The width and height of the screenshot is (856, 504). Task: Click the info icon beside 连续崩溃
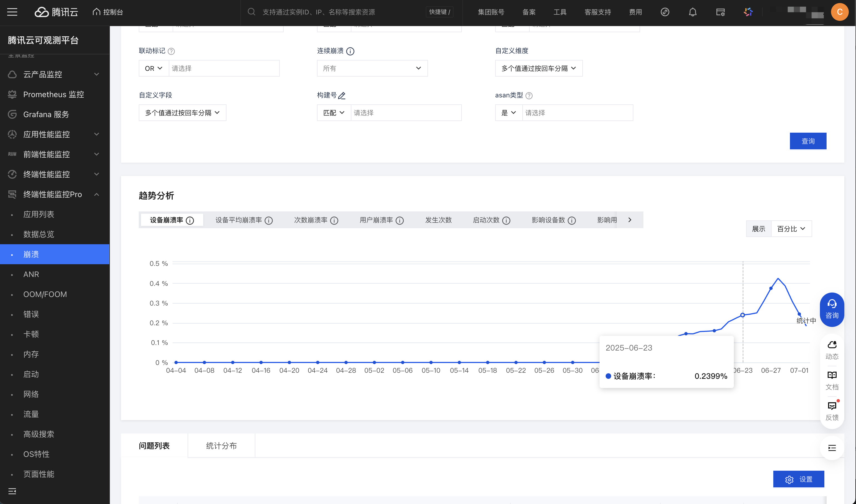(x=350, y=51)
